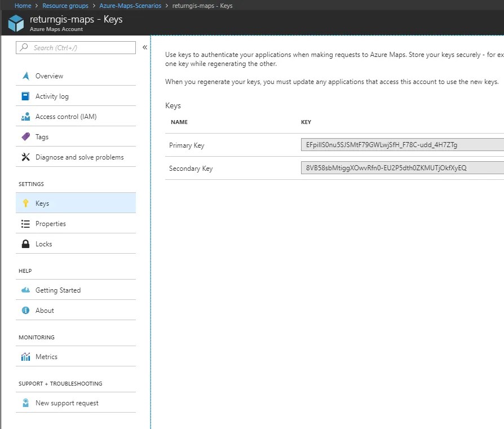
Task: Open Activity log in sidebar
Action: (x=76, y=96)
